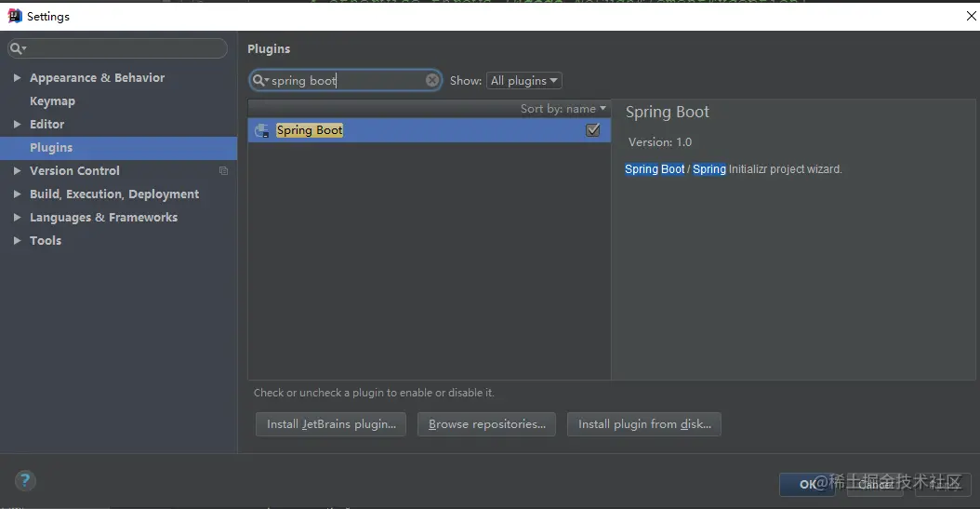Disable the Spring Boot plugin checkbox
980x509 pixels.
[x=592, y=130]
